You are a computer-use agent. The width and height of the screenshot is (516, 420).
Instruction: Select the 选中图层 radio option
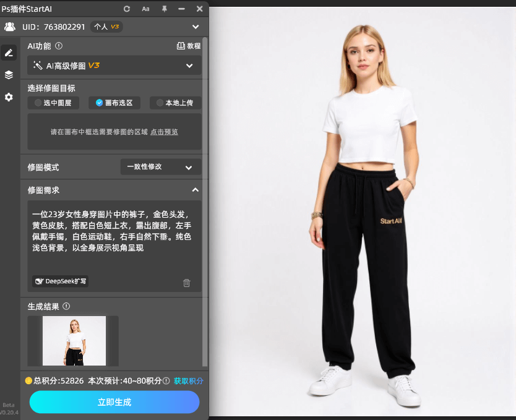coord(53,103)
